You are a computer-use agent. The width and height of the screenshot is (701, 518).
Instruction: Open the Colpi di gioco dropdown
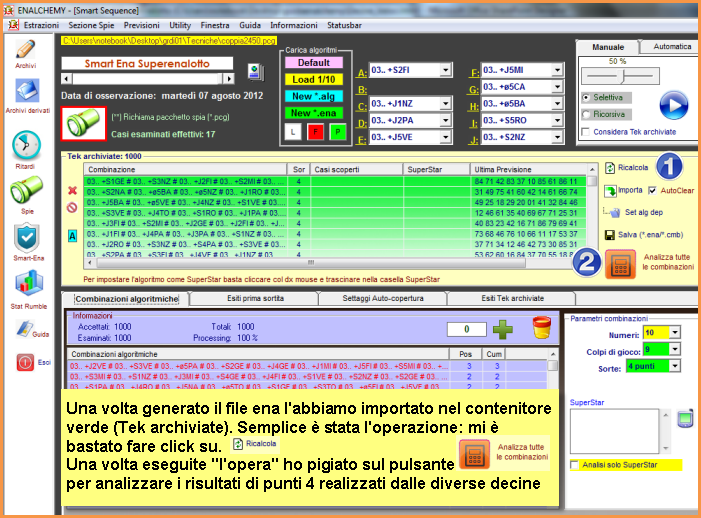coord(675,349)
